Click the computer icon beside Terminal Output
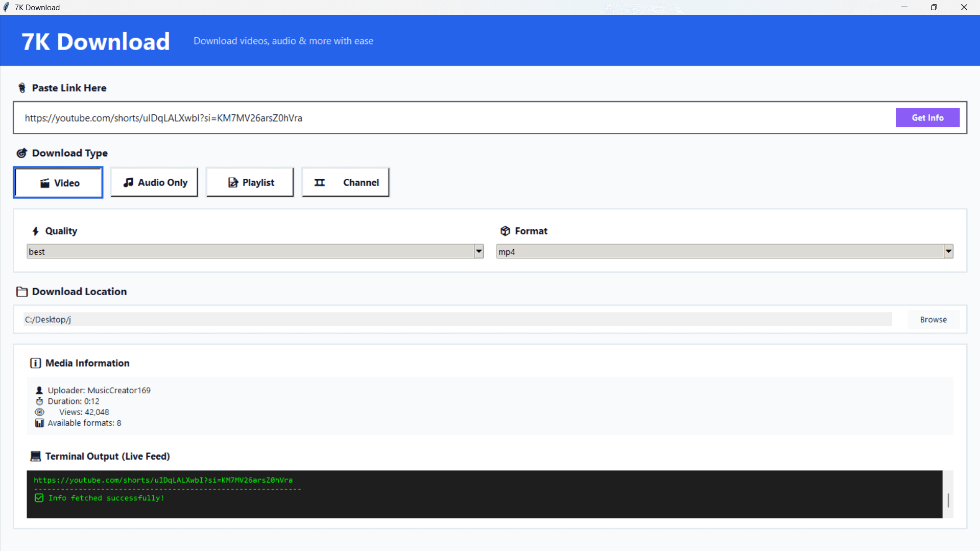Image resolution: width=980 pixels, height=551 pixels. pyautogui.click(x=35, y=456)
